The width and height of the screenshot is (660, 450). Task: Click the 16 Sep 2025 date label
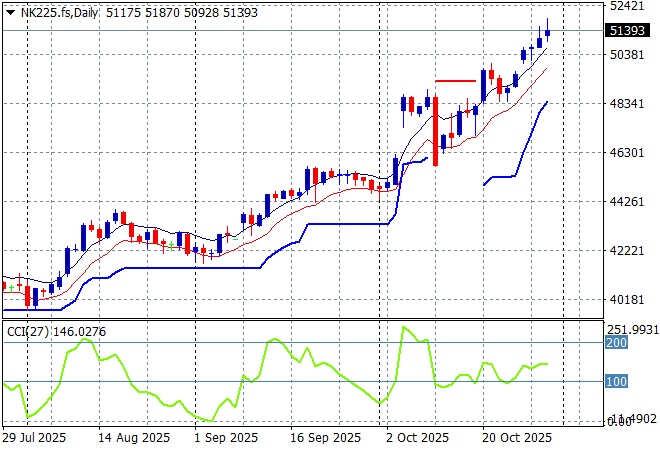[327, 438]
